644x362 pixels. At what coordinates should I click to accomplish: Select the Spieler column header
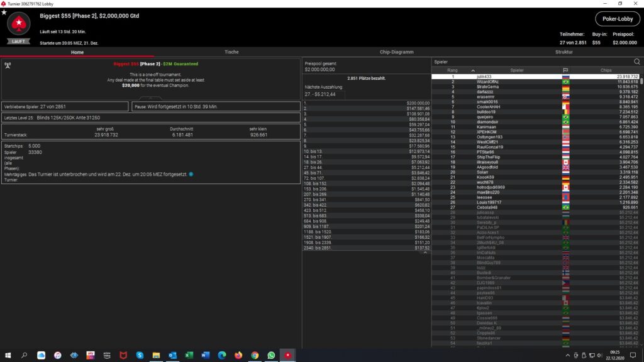click(x=517, y=70)
